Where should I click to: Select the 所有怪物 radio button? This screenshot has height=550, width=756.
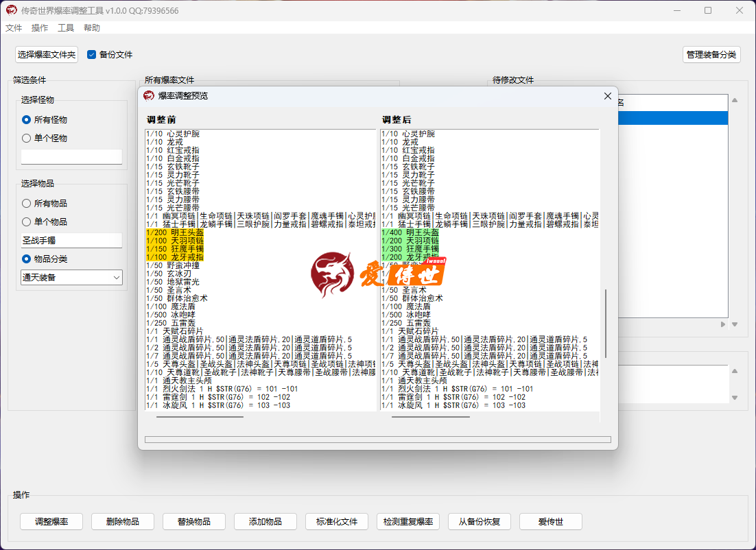[x=27, y=119]
